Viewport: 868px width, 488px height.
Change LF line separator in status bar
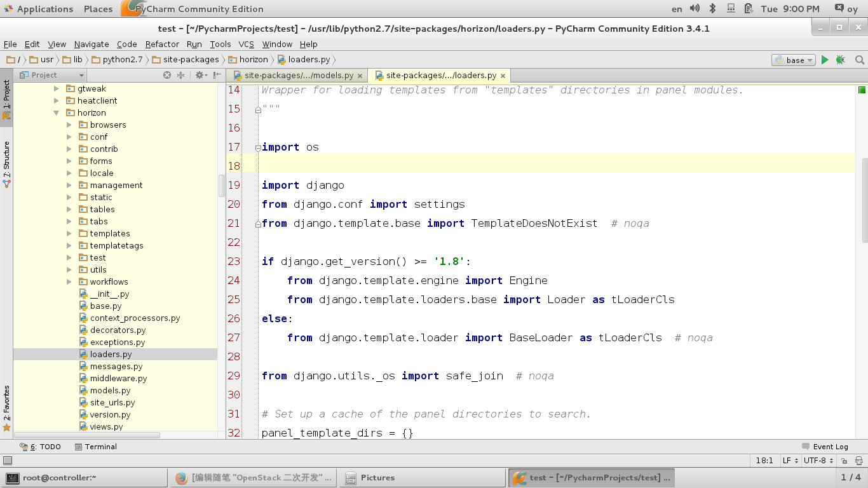click(790, 461)
